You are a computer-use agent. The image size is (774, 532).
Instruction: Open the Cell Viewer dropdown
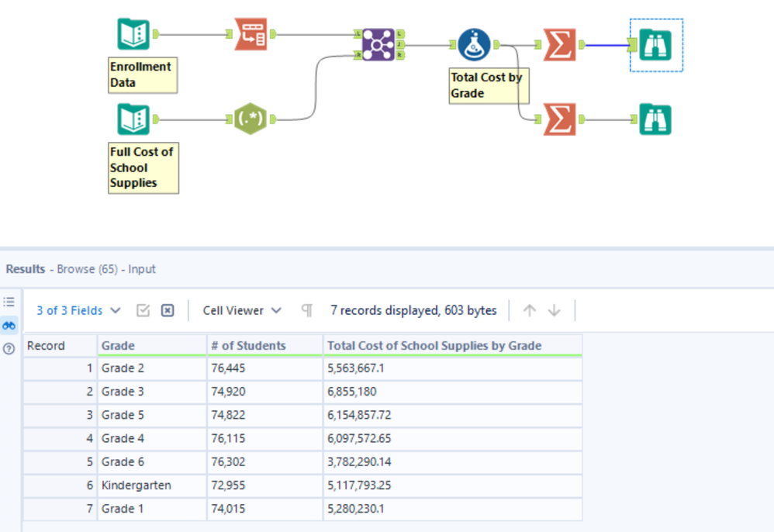[x=243, y=310]
